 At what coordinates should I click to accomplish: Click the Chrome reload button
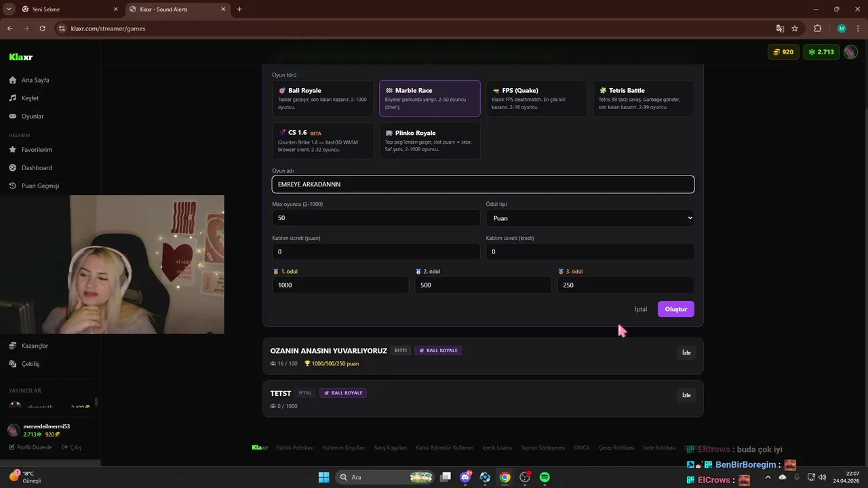click(x=42, y=28)
